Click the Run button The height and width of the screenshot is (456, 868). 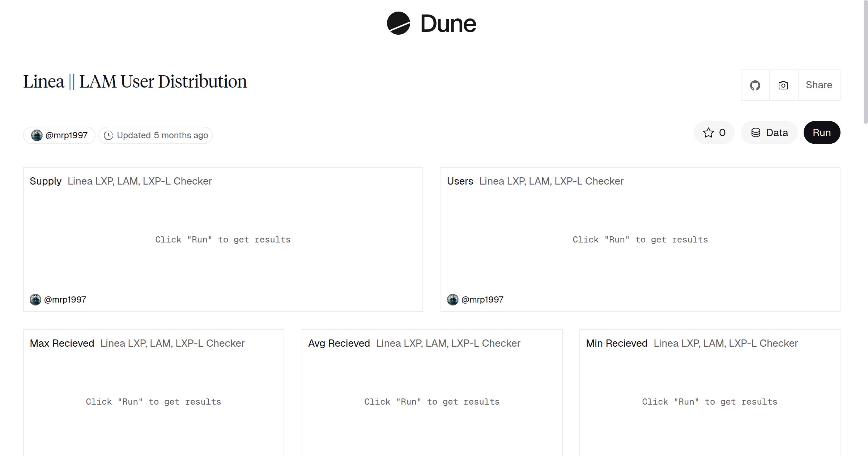point(822,132)
